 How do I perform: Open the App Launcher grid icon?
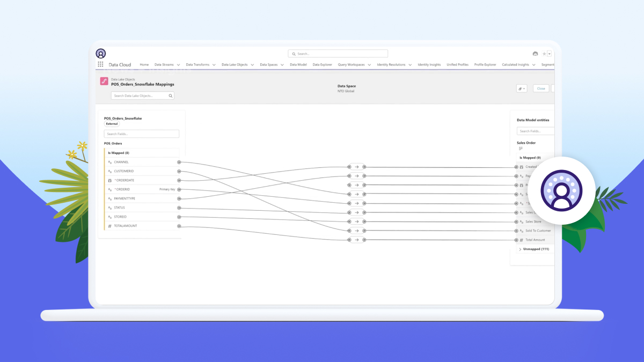coord(100,64)
